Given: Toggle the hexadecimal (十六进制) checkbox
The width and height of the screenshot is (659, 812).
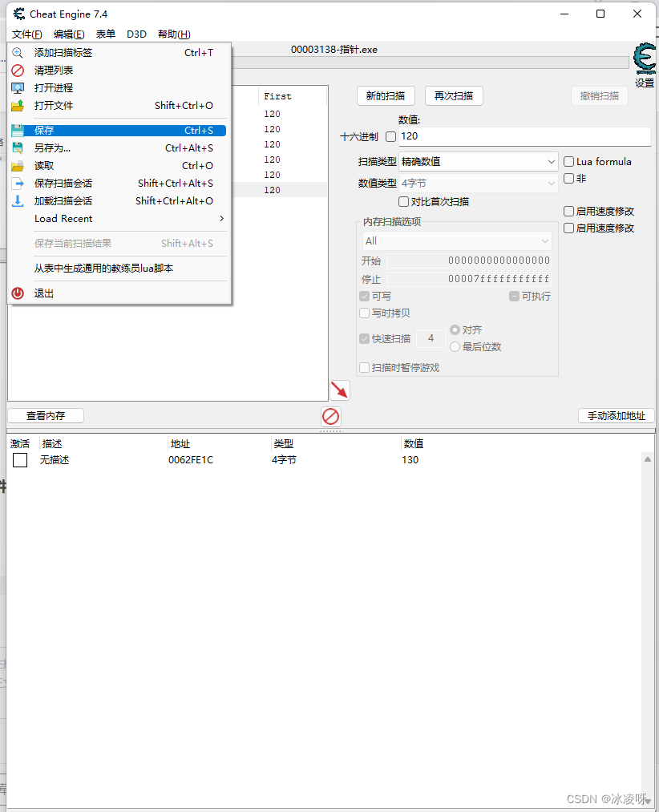Looking at the screenshot, I should 391,137.
